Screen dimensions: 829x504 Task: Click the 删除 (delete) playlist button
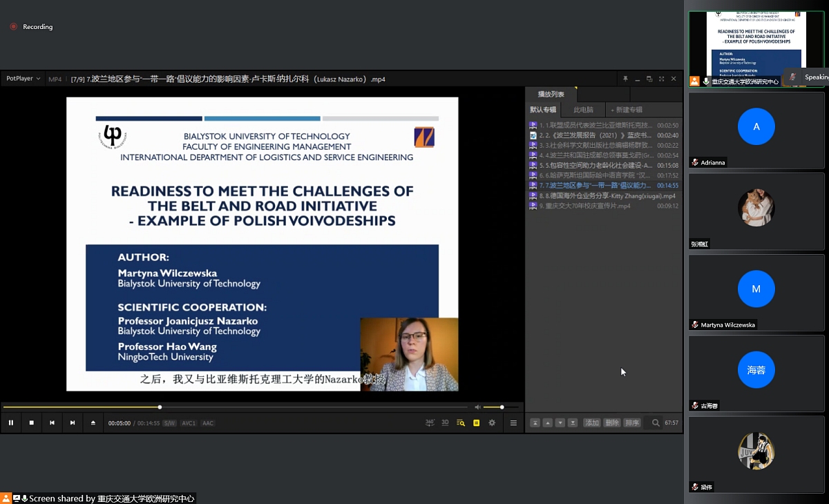(x=612, y=423)
